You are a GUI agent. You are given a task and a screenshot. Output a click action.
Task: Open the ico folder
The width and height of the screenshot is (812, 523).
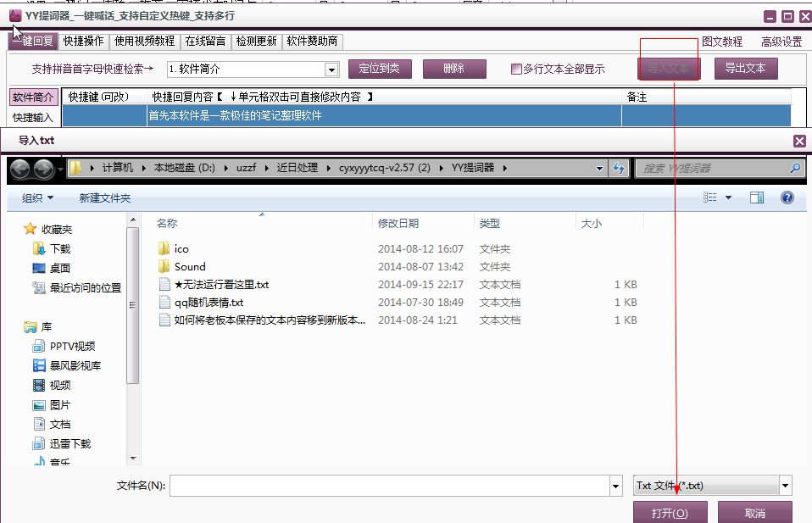[181, 249]
